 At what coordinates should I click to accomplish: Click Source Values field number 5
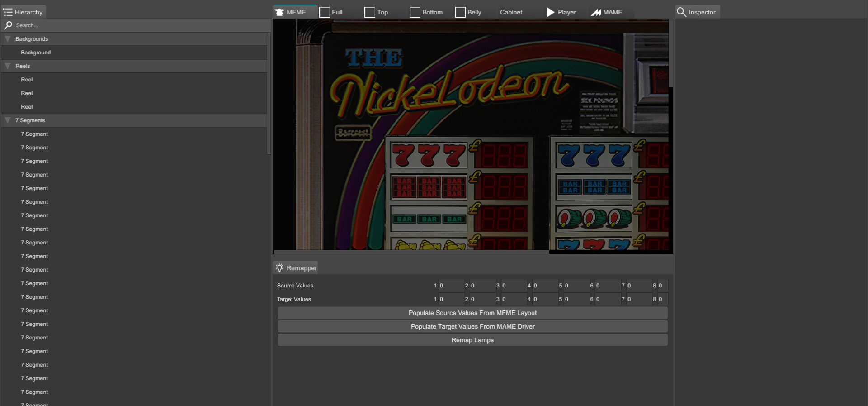pos(576,286)
